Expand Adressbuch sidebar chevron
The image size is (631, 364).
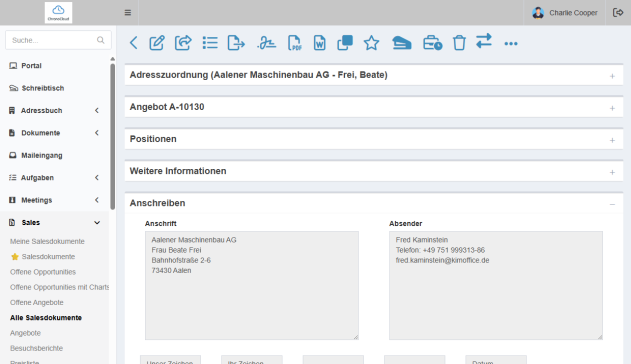coord(97,111)
